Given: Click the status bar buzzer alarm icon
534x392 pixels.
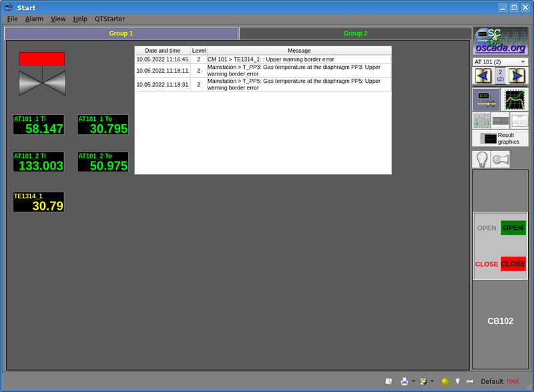Looking at the screenshot, I should pyautogui.click(x=470, y=381).
